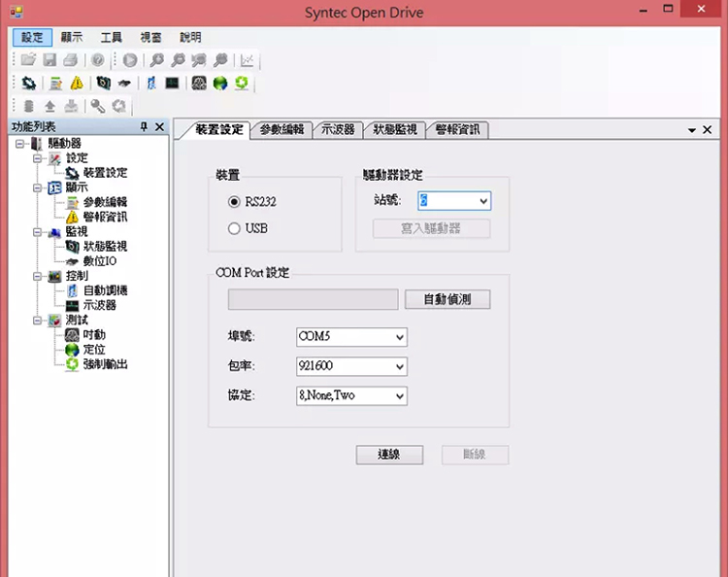This screenshot has height=577, width=728.
Task: Click the Play/run toolbar icon
Action: pyautogui.click(x=130, y=60)
